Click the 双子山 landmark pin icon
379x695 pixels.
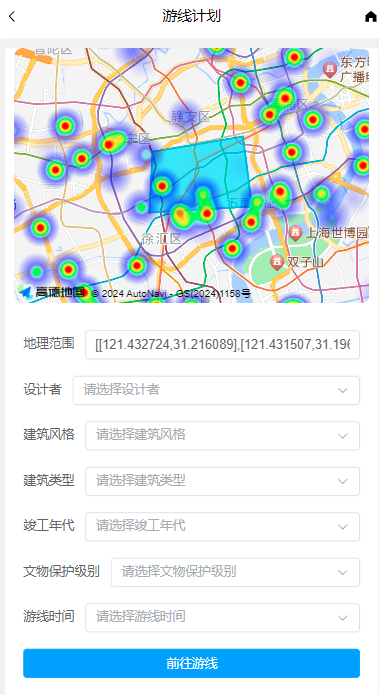pyautogui.click(x=277, y=262)
